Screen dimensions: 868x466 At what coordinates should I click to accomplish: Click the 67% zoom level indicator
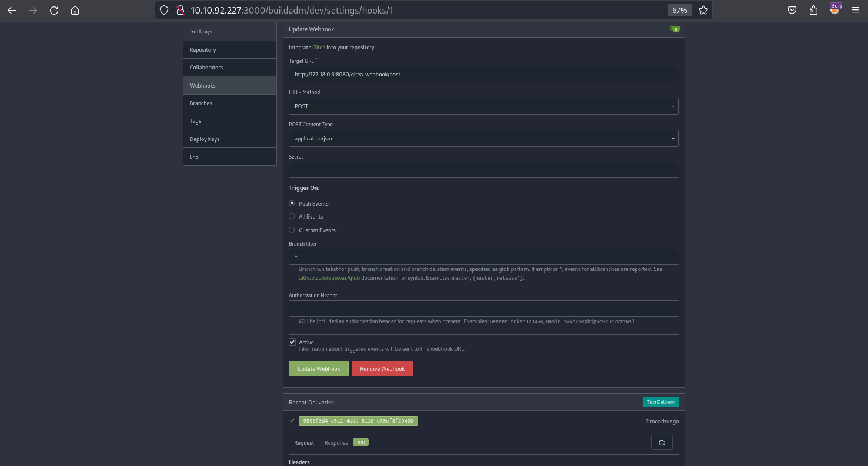pos(680,10)
